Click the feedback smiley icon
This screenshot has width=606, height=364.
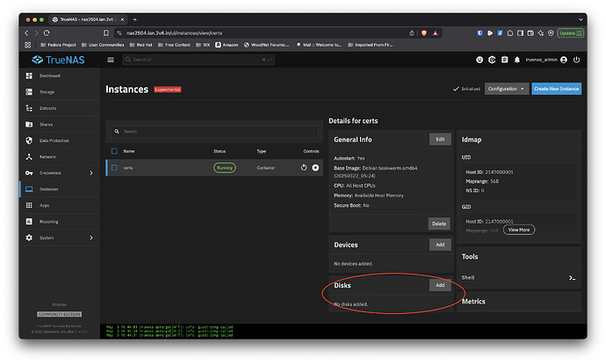pos(480,60)
